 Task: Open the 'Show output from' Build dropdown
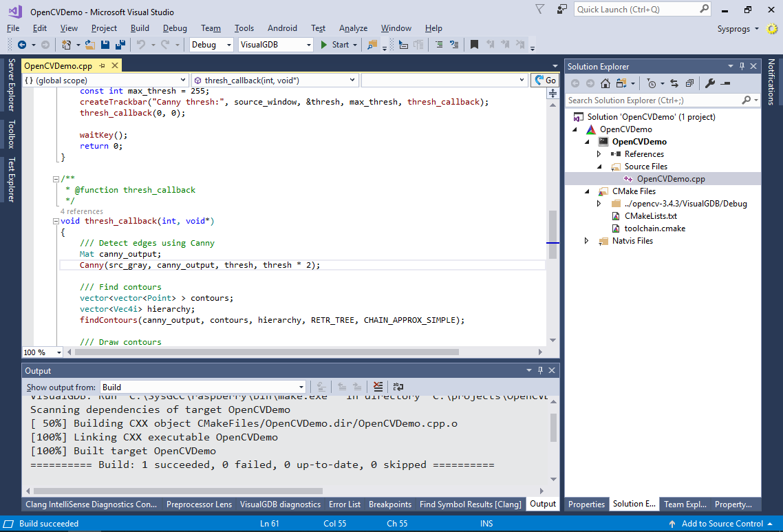203,387
